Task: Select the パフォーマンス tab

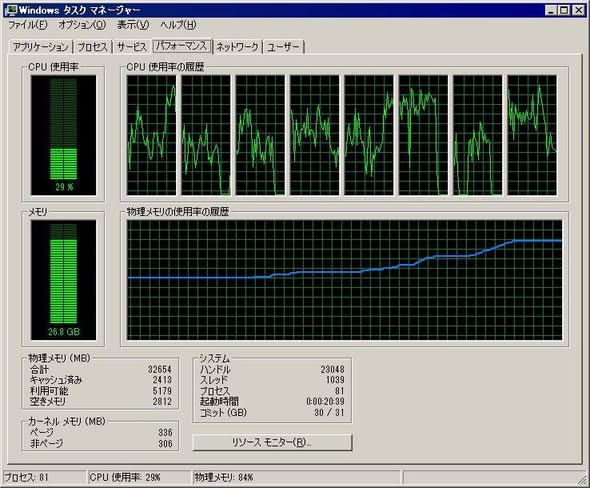Action: pyautogui.click(x=182, y=46)
